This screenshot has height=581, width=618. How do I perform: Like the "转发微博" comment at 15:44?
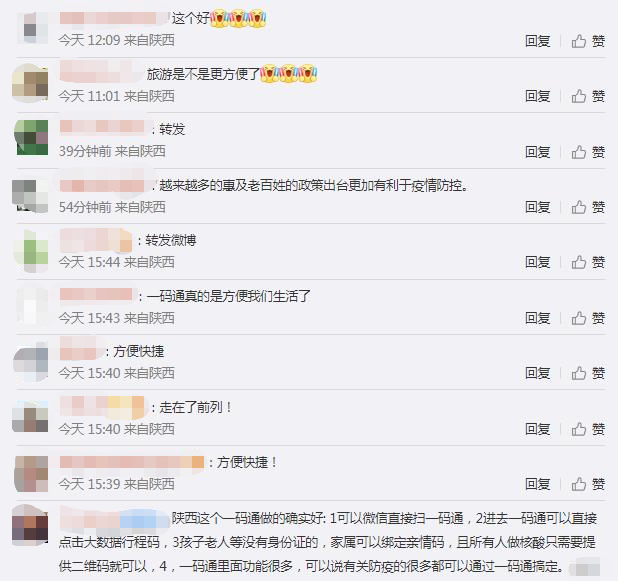[578, 262]
